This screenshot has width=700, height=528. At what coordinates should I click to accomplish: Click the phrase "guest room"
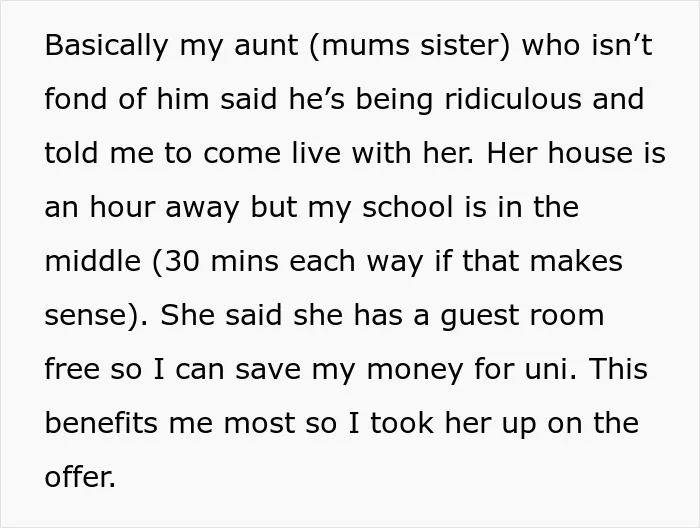[x=522, y=316]
